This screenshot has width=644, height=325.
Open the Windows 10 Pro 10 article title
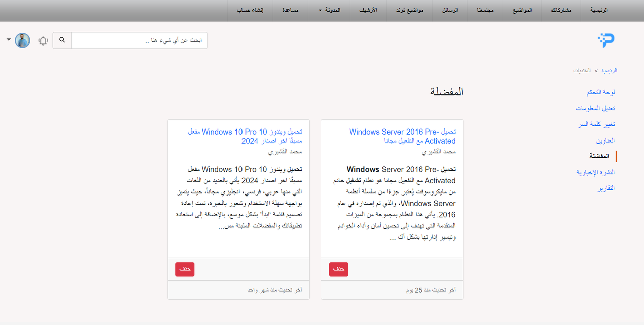[245, 136]
